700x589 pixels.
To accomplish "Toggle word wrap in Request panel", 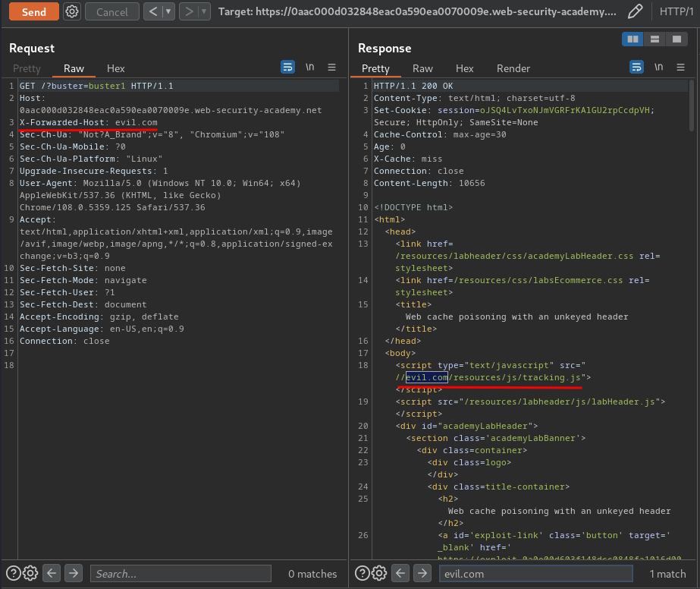I will point(287,67).
